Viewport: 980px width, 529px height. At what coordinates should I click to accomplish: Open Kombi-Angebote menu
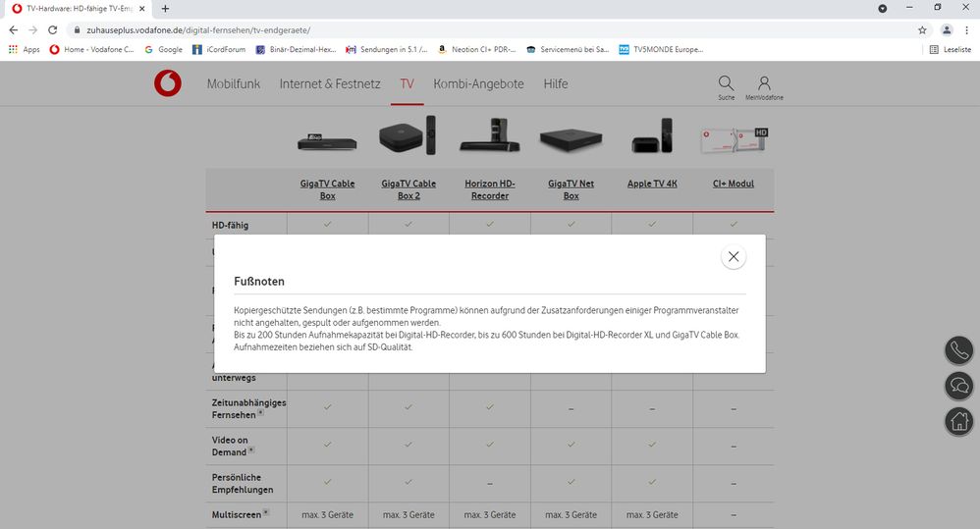478,83
